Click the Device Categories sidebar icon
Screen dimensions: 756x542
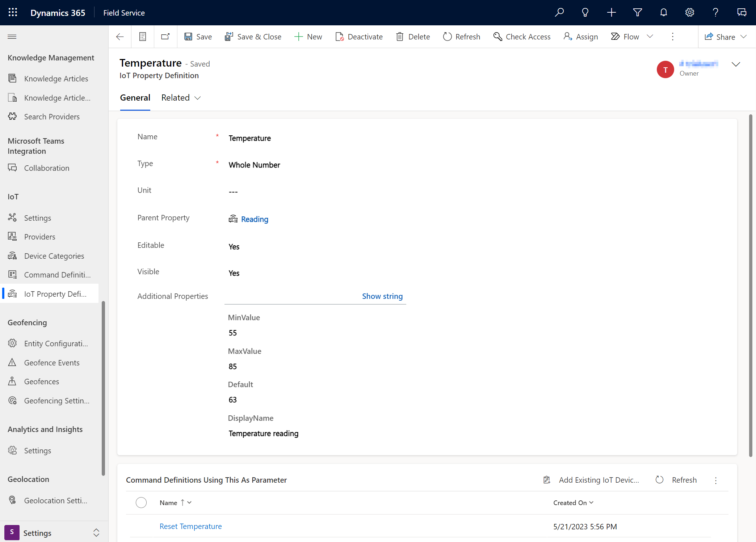tap(13, 255)
